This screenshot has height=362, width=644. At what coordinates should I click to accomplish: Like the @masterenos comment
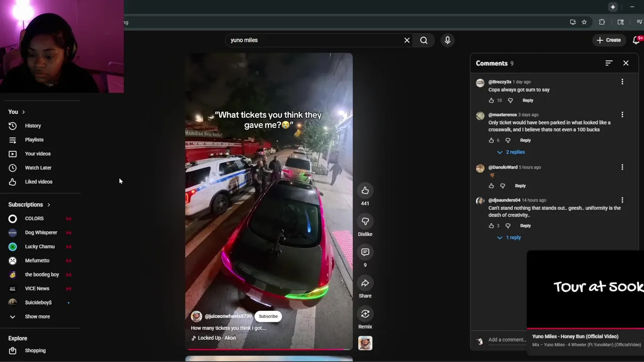[492, 140]
